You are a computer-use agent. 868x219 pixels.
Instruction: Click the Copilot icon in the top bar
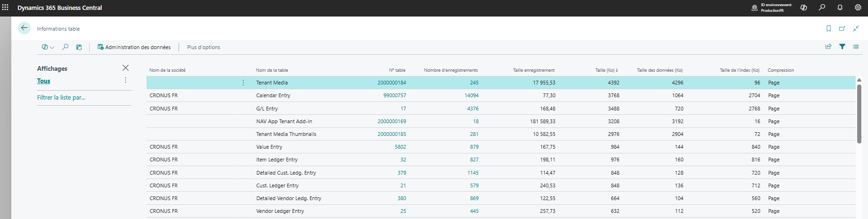point(804,8)
